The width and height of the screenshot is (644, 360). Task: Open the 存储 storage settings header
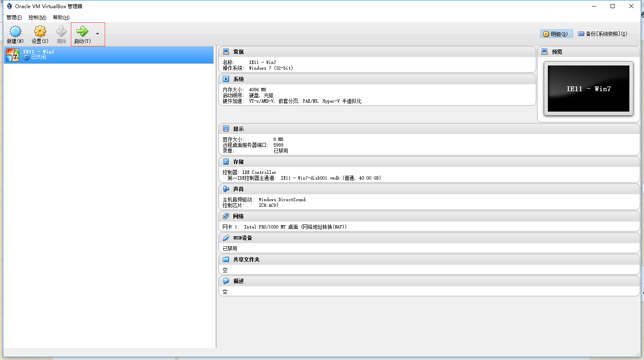(429, 162)
